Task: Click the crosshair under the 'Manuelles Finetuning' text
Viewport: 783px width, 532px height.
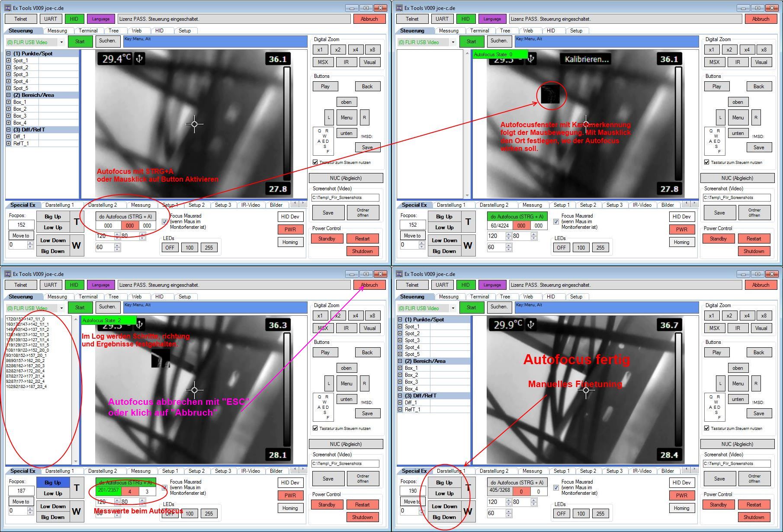Action: pyautogui.click(x=586, y=390)
